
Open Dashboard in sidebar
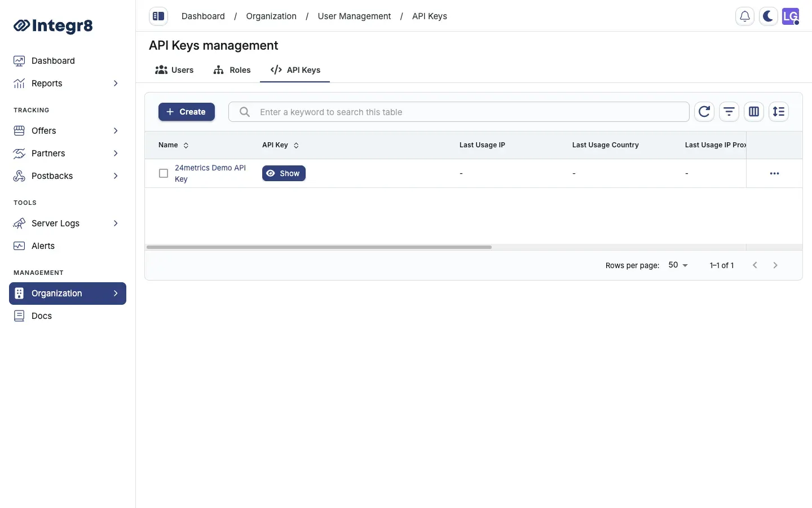click(68, 61)
